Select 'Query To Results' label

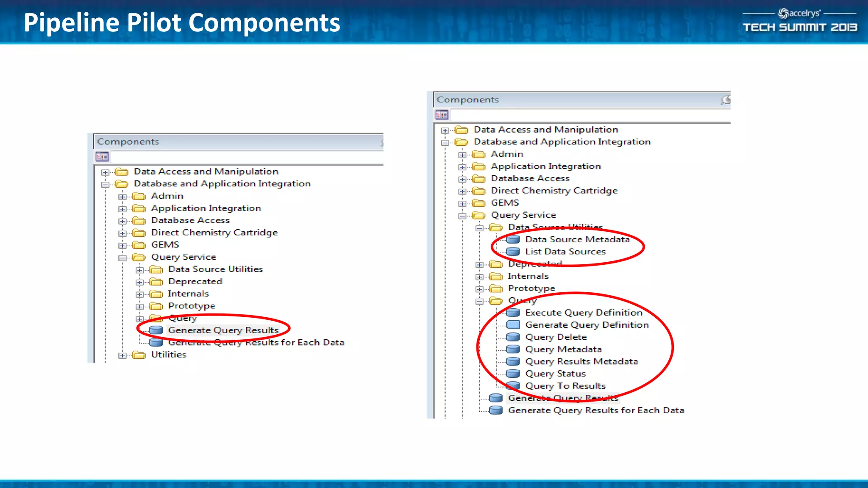(x=565, y=386)
